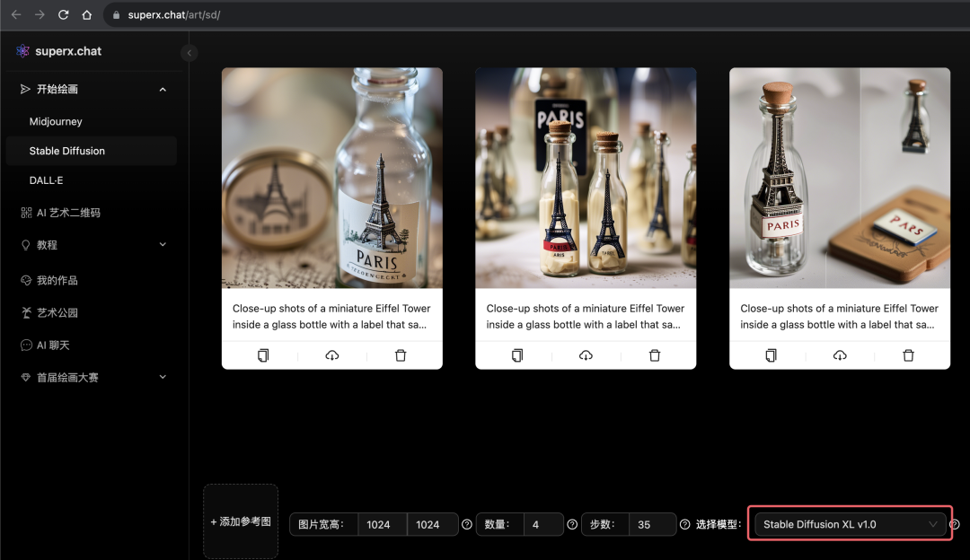Click the image height field showing 1024
Image resolution: width=970 pixels, height=560 pixels.
432,524
